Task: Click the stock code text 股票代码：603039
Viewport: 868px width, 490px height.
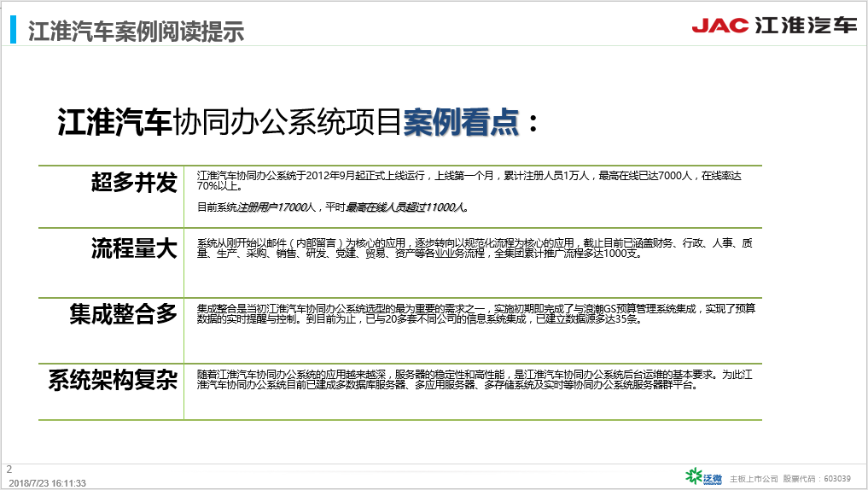Action: click(817, 478)
